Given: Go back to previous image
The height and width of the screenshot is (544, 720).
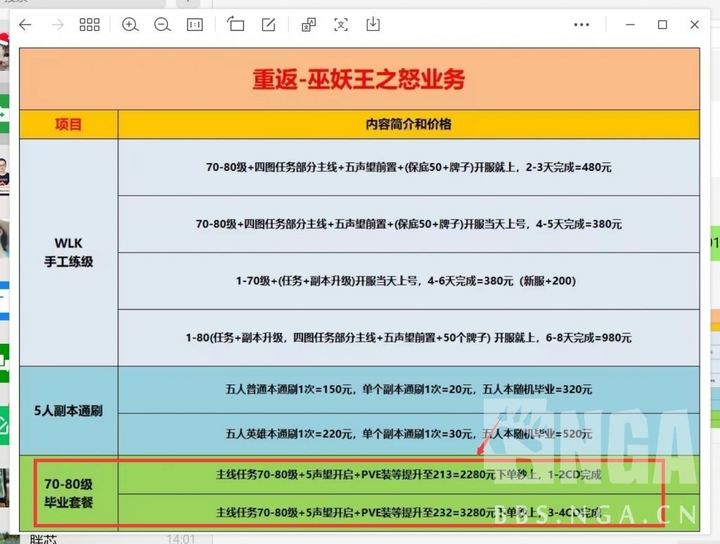Looking at the screenshot, I should coord(25,24).
